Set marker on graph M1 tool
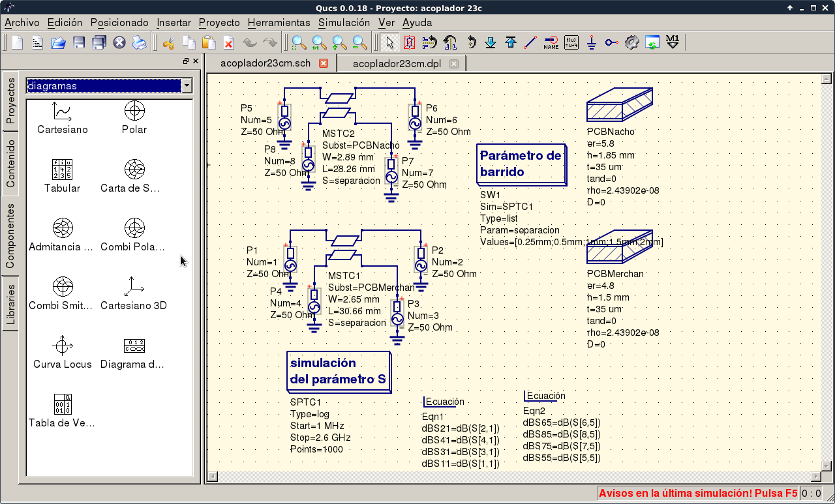This screenshot has height=504, width=835. [673, 43]
